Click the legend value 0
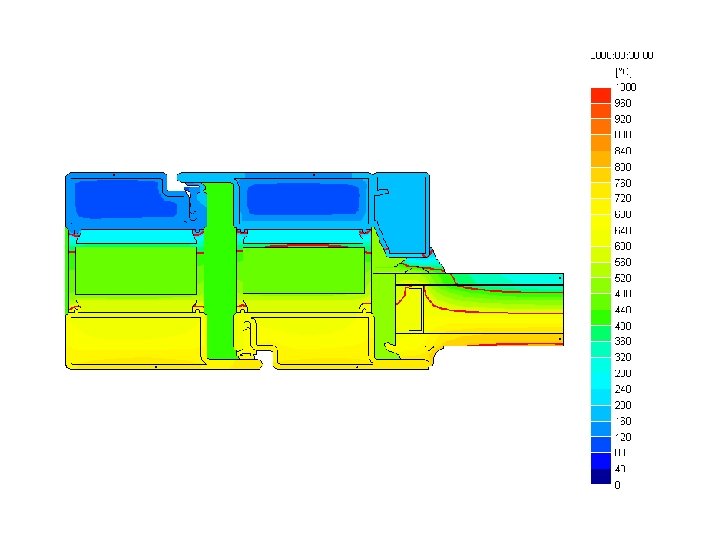The width and height of the screenshot is (720, 540). [x=617, y=485]
